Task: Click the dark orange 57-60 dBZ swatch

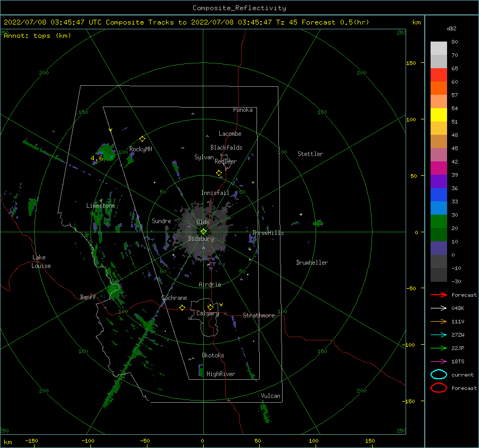Action: coord(439,88)
